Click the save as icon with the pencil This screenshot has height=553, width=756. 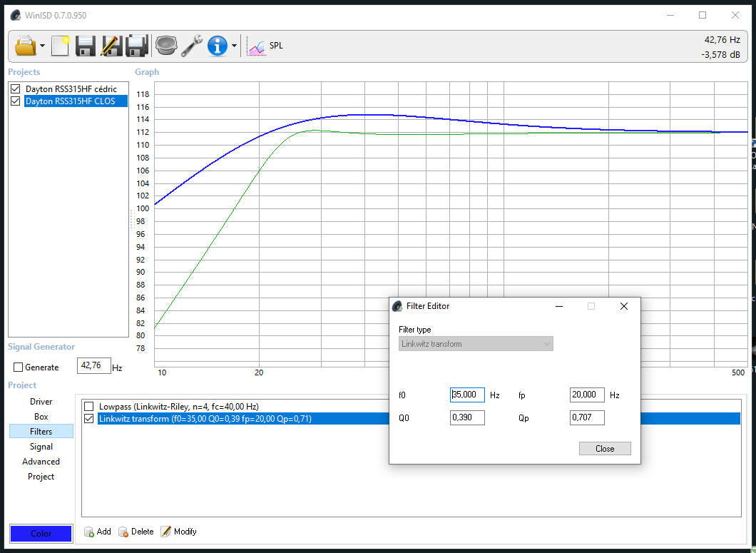[x=111, y=46]
